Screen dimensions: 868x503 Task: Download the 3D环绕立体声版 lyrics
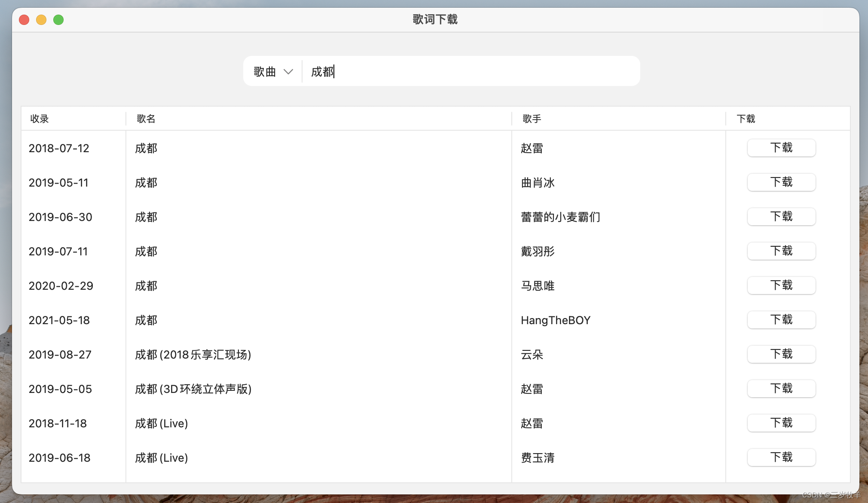pos(781,389)
